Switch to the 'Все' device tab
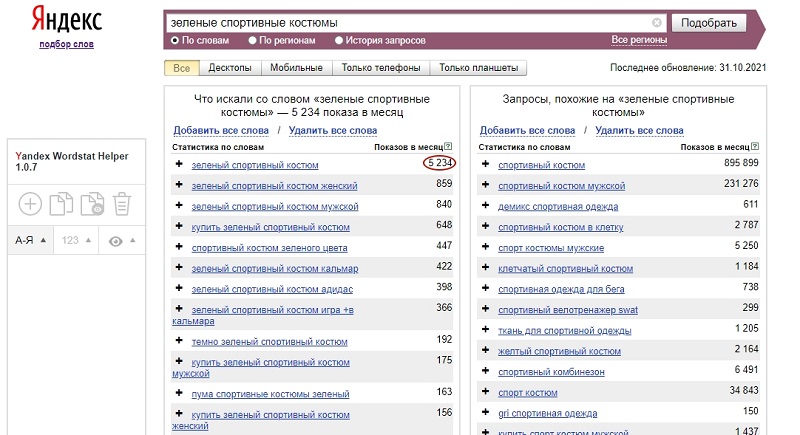The width and height of the screenshot is (800, 435). [182, 68]
